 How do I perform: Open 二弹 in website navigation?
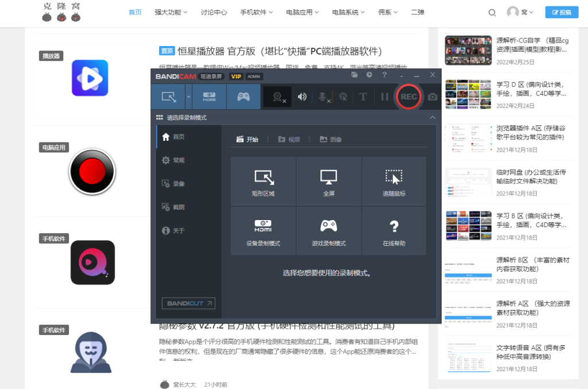[x=418, y=13]
